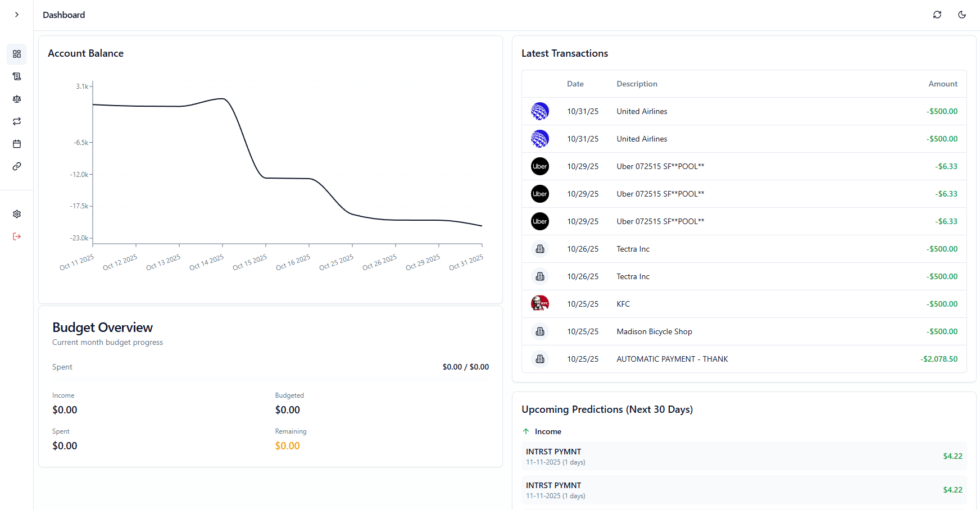Refresh data with the circular arrows icon
The width and height of the screenshot is (980, 510).
[x=937, y=15]
